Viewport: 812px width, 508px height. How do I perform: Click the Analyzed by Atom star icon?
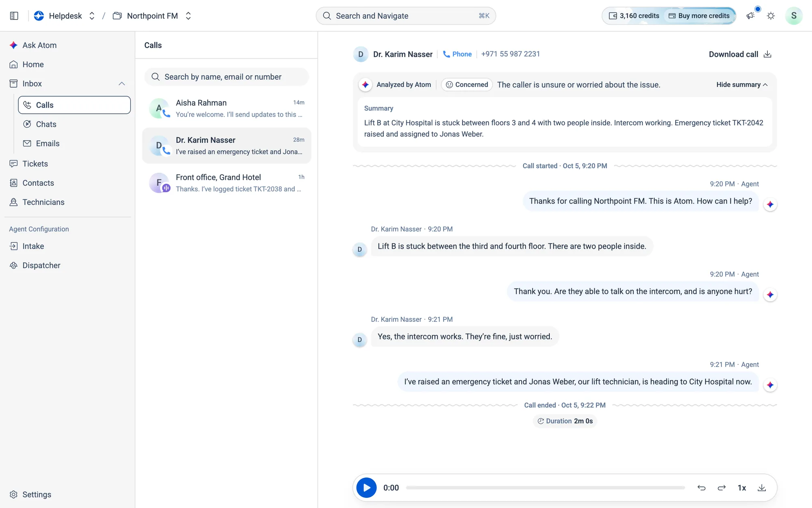(x=365, y=85)
